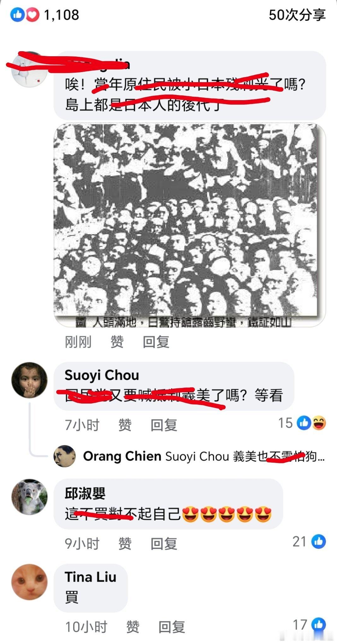
Task: Like 邱淑嬰's comment from 9小时
Action: [x=125, y=544]
